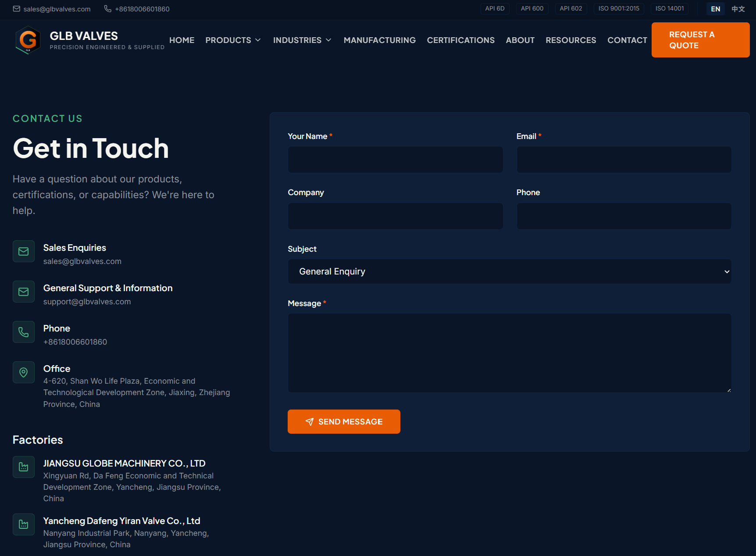This screenshot has height=556, width=756.
Task: Click the GLB Valves hexagon logo
Action: (x=28, y=40)
